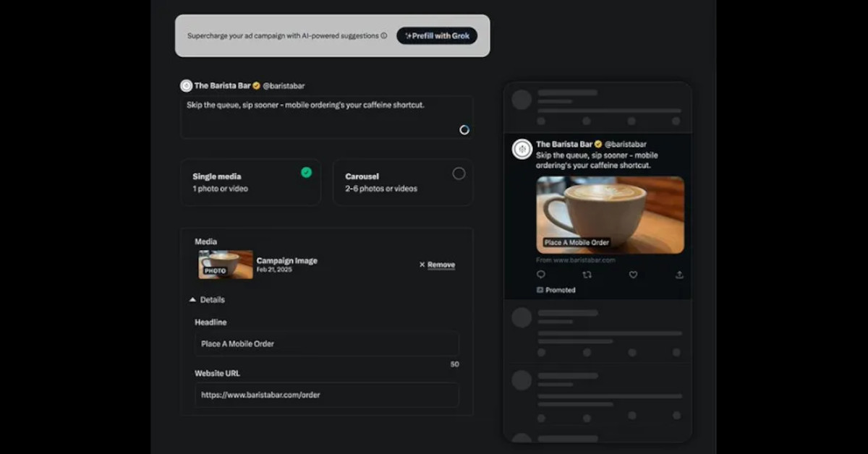Click the Promoted label icon in preview
This screenshot has height=454, width=868.
(540, 290)
